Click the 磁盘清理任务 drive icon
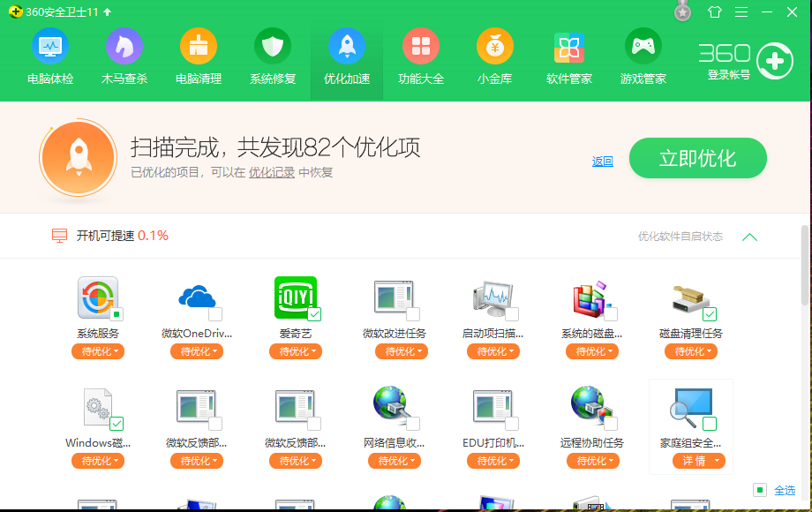 pyautogui.click(x=690, y=298)
